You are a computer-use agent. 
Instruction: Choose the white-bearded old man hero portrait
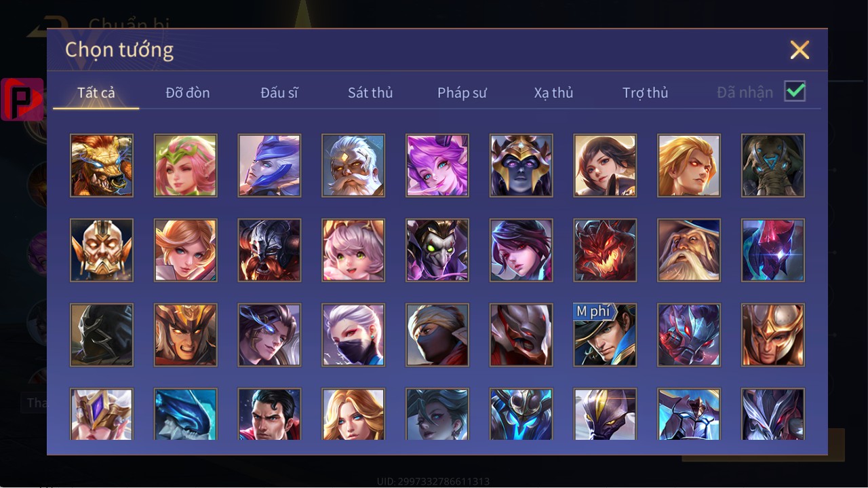[x=353, y=166]
